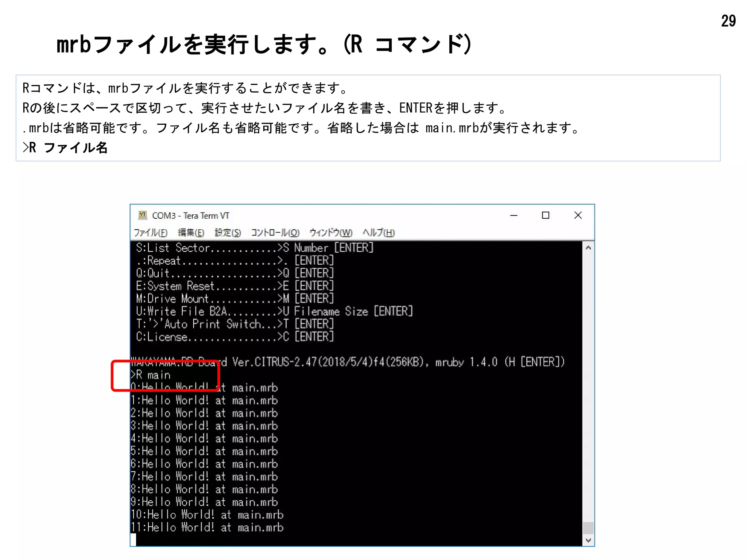The height and width of the screenshot is (560, 747).
Task: Close the COM3 Tera Term window
Action: [x=578, y=215]
